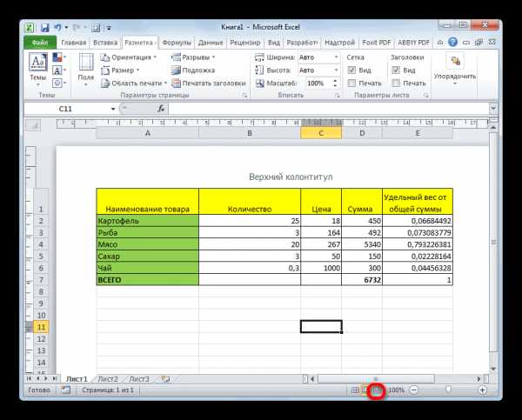
Task: Select the Лист3 sheet tab
Action: tap(139, 379)
